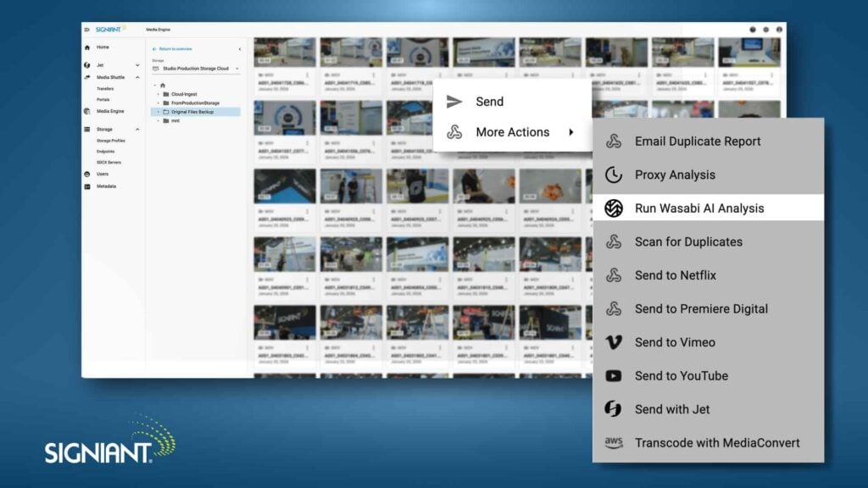Click the AWS logo icon

(614, 442)
